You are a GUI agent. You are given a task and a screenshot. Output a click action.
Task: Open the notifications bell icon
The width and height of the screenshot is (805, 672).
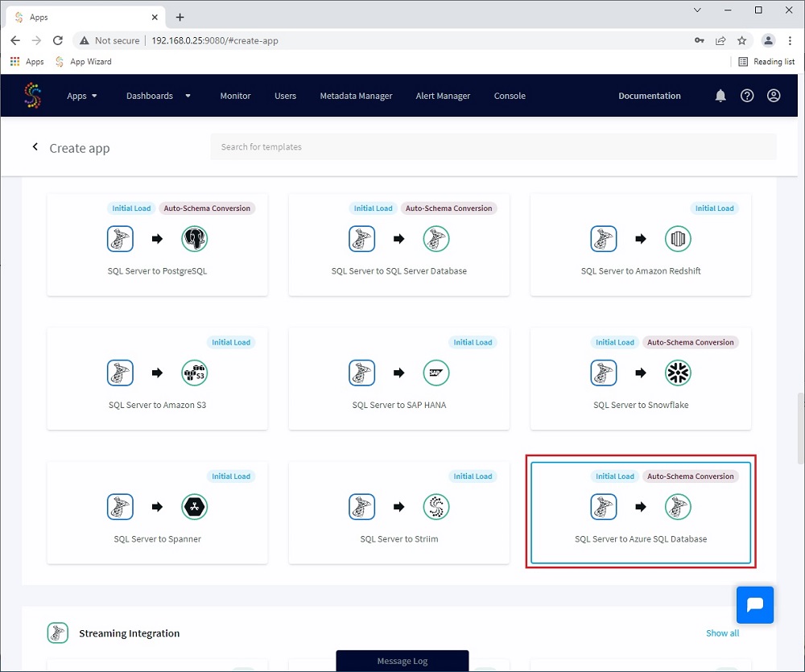click(x=720, y=96)
